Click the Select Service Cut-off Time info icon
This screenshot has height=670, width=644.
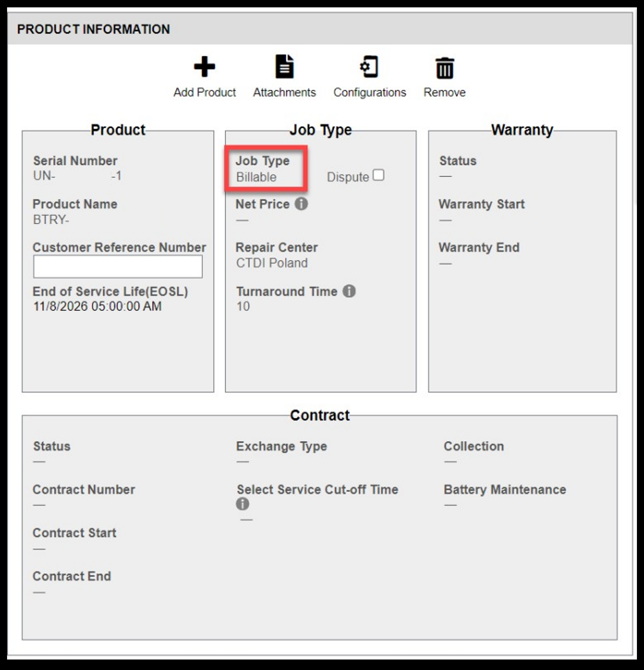pyautogui.click(x=242, y=504)
